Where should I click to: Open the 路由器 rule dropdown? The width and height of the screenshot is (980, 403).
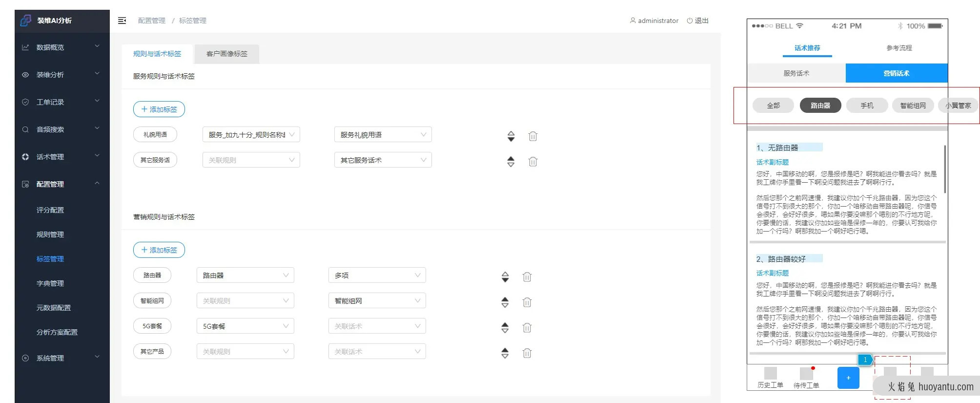pos(245,275)
